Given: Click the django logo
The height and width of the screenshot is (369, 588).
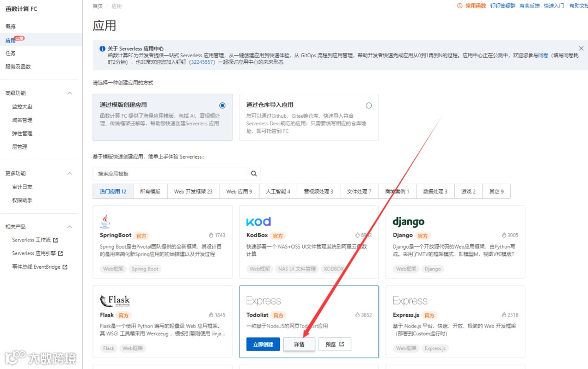Looking at the screenshot, I should [408, 221].
